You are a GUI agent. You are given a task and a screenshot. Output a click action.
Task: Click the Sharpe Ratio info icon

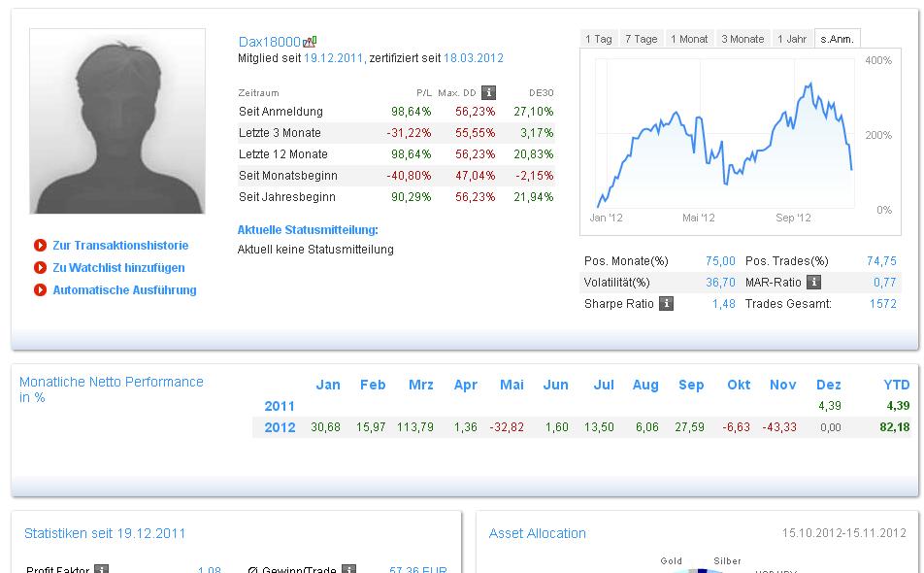[x=666, y=303]
